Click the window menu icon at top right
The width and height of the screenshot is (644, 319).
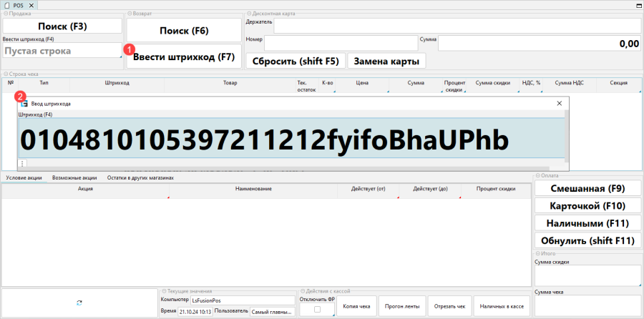pos(638,5)
